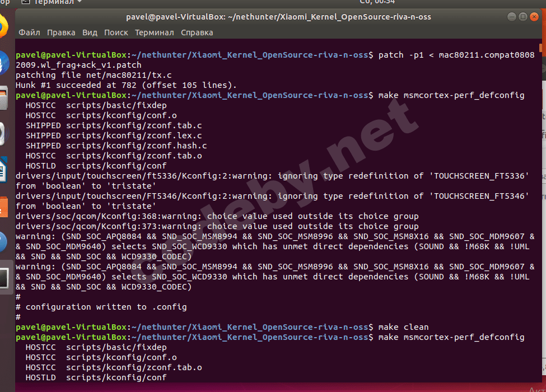
Task: Click '# configuration written to .config' line
Action: click(101, 307)
